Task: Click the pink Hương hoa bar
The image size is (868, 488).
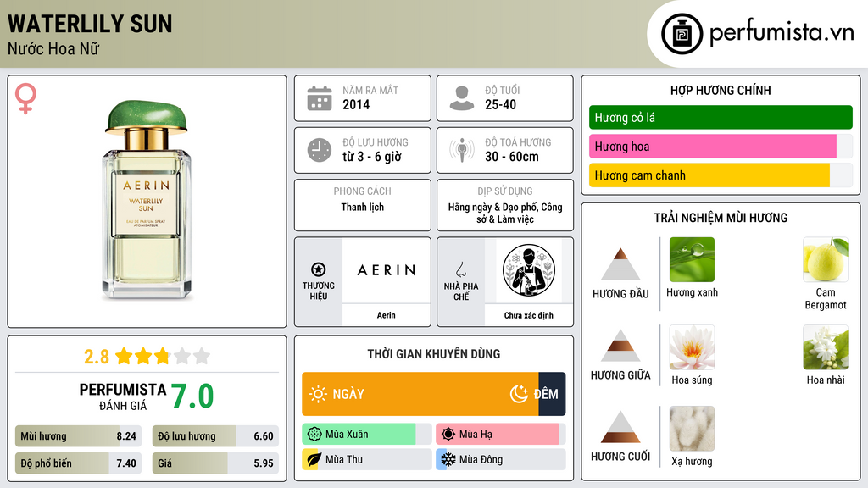Action: coord(712,147)
